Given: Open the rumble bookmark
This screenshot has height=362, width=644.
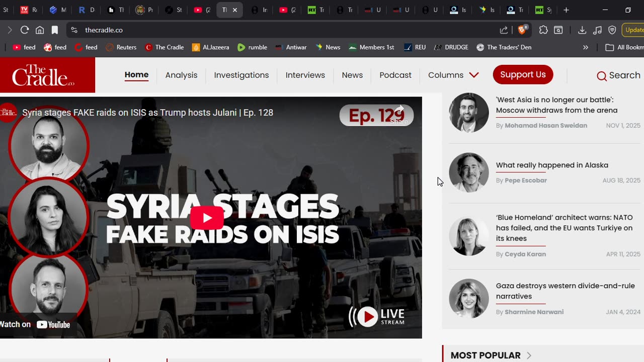Looking at the screenshot, I should click(x=253, y=47).
